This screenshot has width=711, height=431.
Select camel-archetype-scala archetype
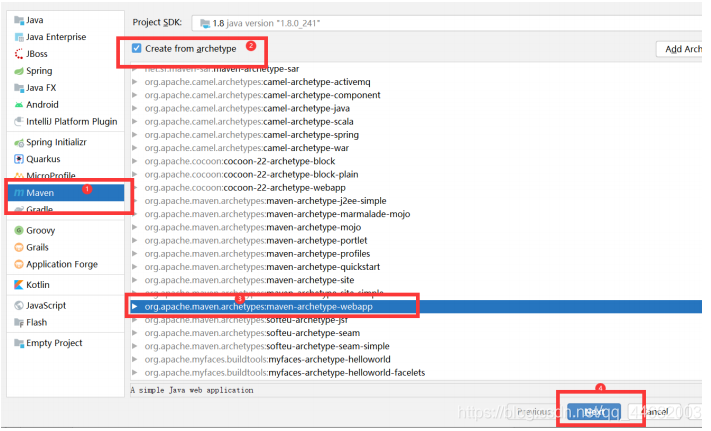click(x=249, y=121)
